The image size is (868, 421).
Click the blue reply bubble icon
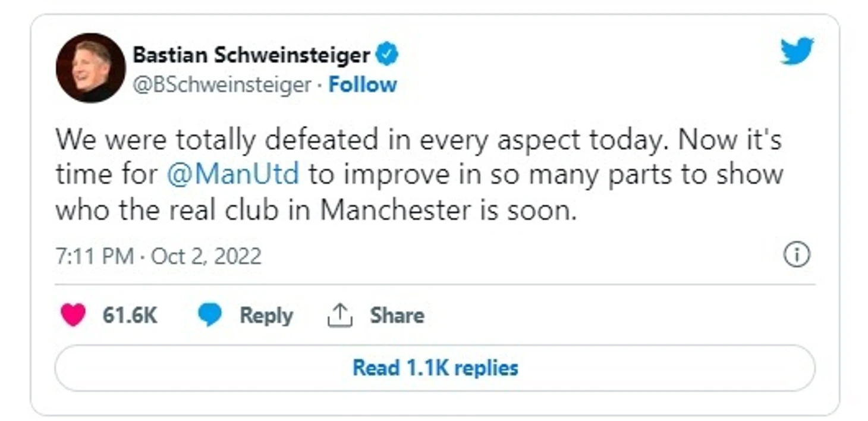pos(210,315)
